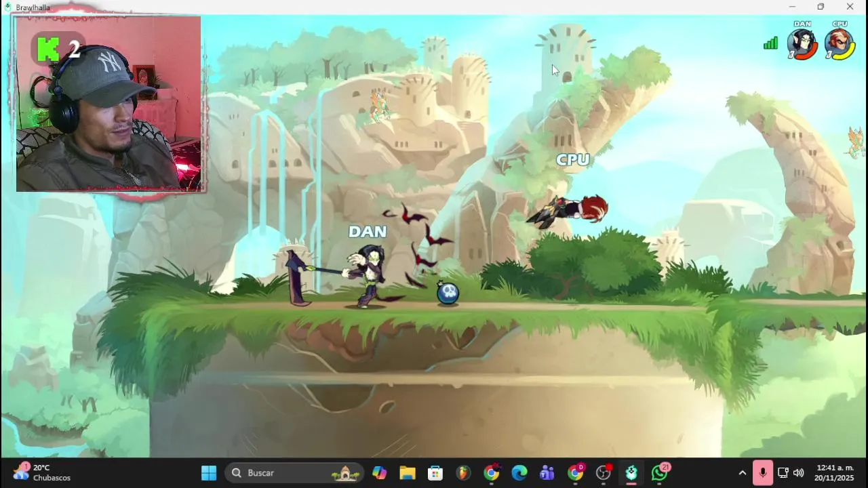The height and width of the screenshot is (488, 868).
Task: Click the Brawlhalla icon in the title bar
Action: [8, 7]
